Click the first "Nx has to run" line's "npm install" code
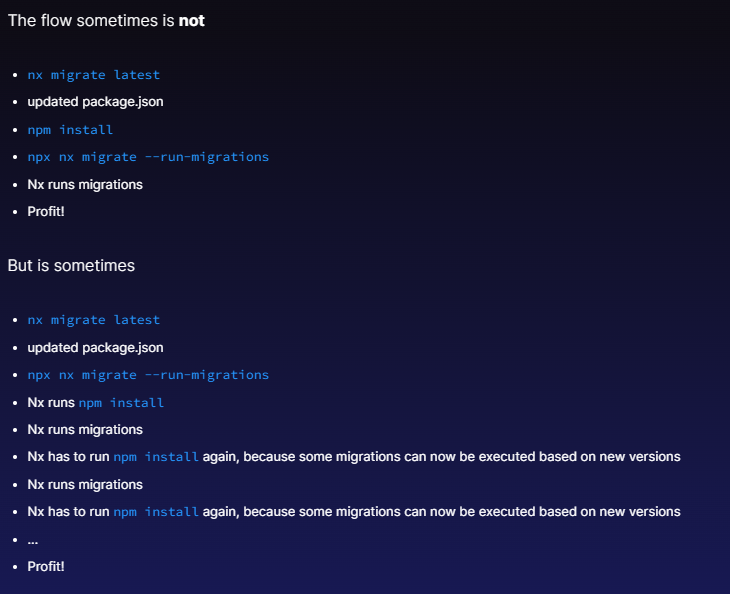This screenshot has height=594, width=730. point(156,457)
